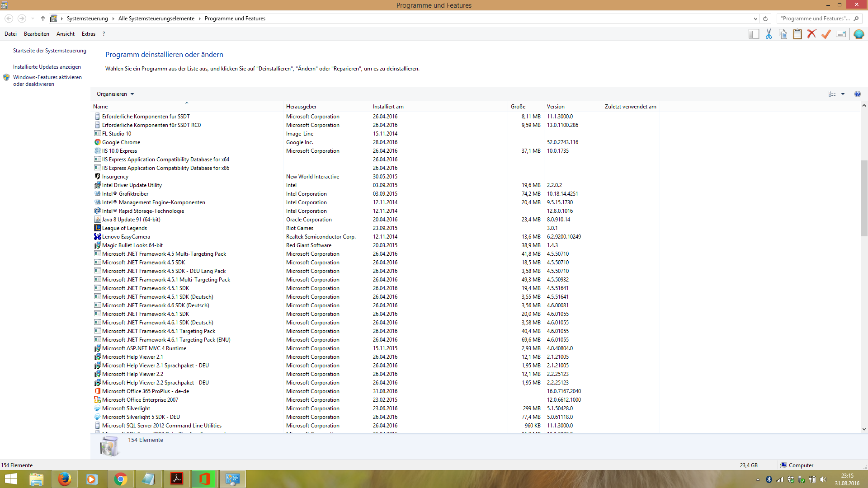
Task: Open Classic Shell settings shell icon
Action: [x=859, y=34]
